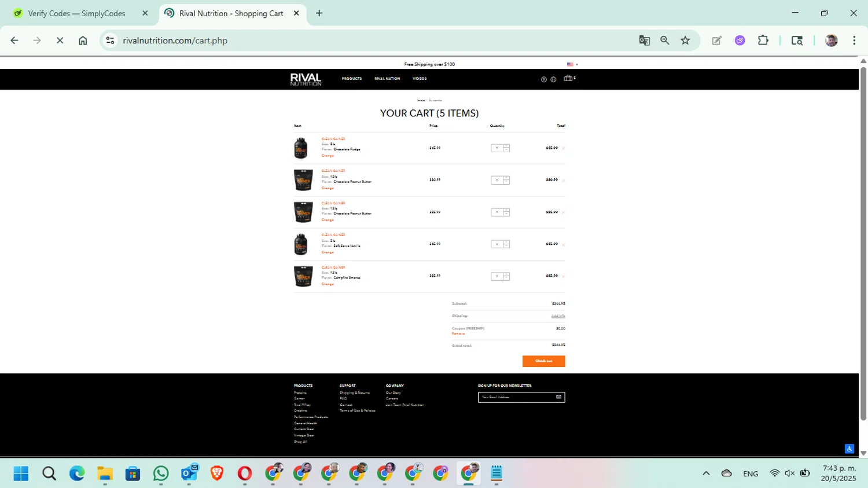Click Change under Soft Serve Vanilla item

pos(328,252)
